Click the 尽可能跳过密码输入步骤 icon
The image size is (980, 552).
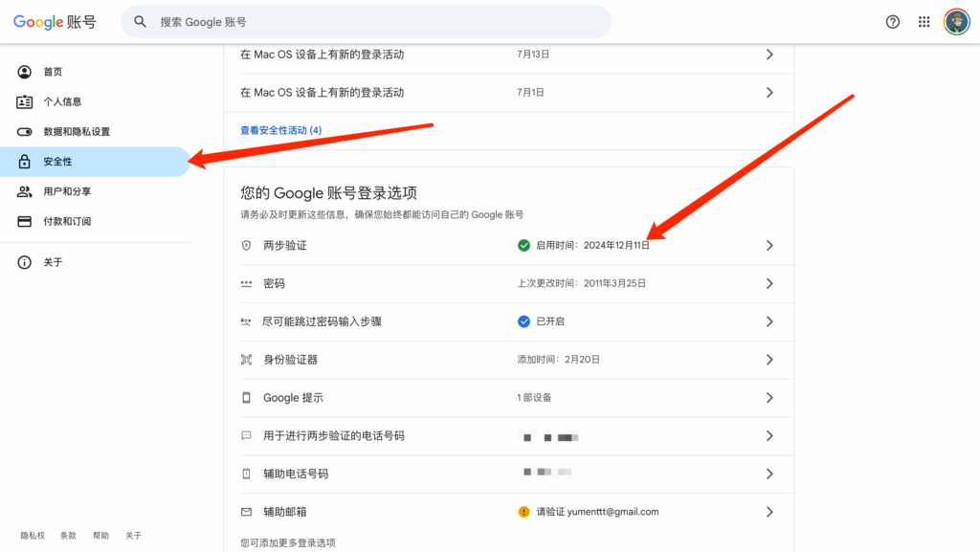click(246, 321)
